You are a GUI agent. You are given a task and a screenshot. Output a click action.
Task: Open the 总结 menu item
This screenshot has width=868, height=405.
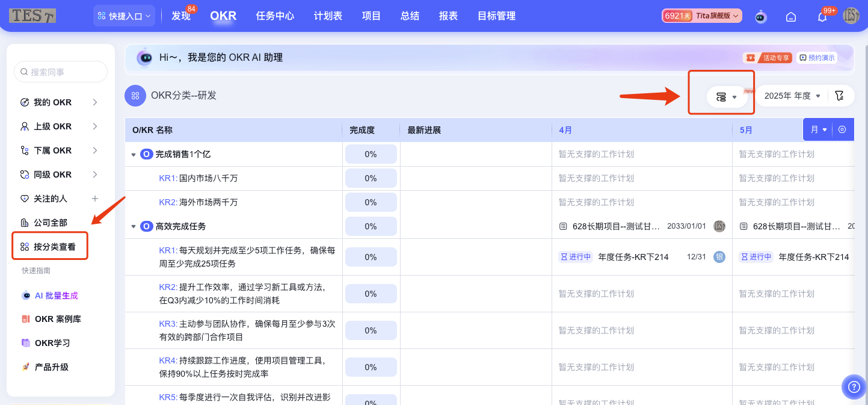pyautogui.click(x=409, y=16)
